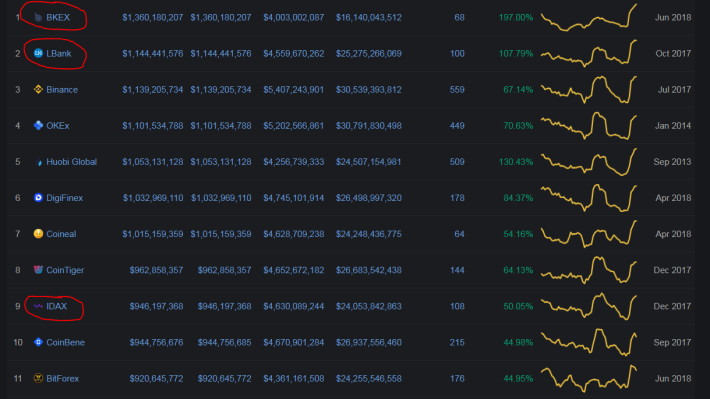View the LBank volume sparkline chart
710x399 pixels.
click(x=589, y=53)
